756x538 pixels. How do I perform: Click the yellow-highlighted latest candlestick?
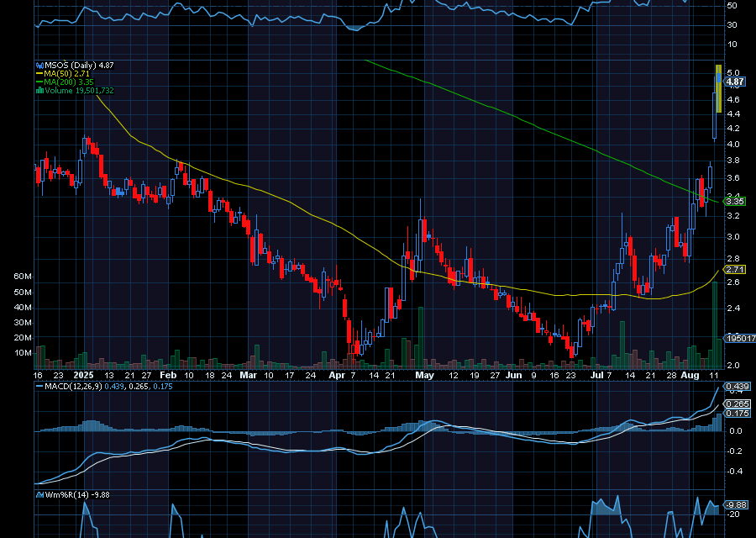coord(718,89)
